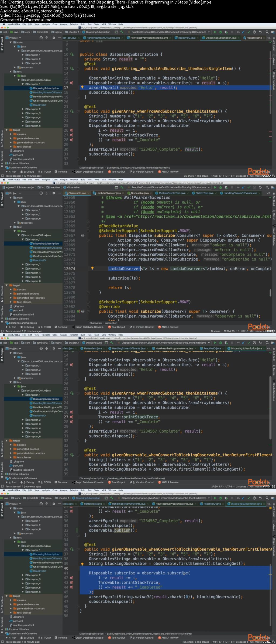
Task: Click run-test gutter icon at line 35, 00:01:59 frame
Action: click(x=72, y=455)
